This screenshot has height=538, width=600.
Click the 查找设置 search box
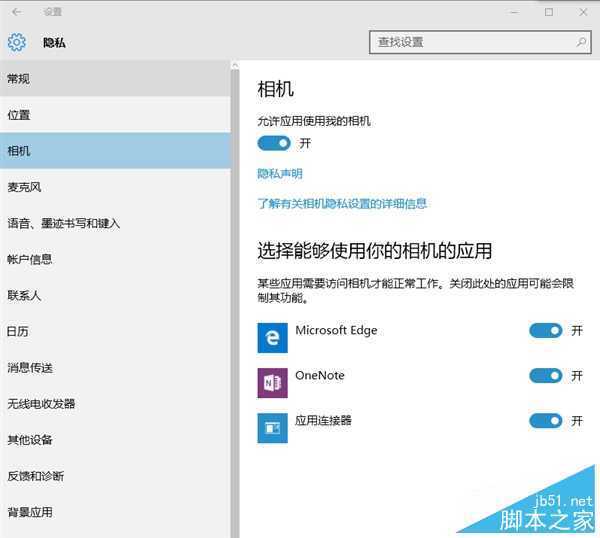(481, 42)
